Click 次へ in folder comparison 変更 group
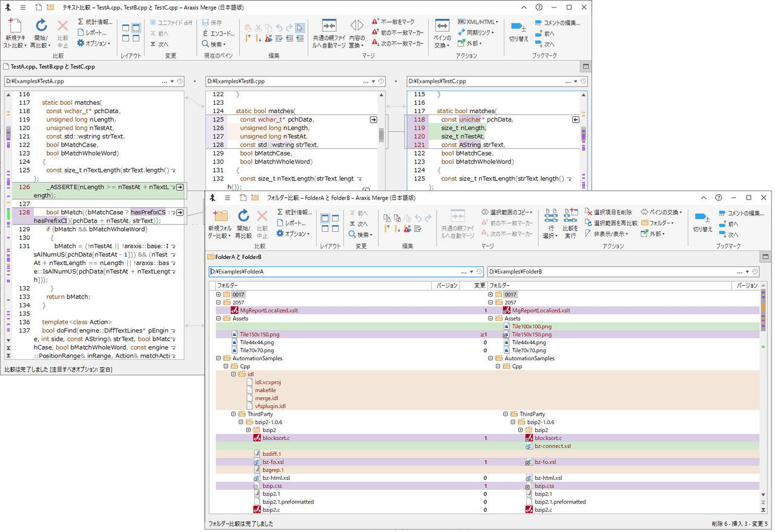The height and width of the screenshot is (532, 775). click(358, 224)
